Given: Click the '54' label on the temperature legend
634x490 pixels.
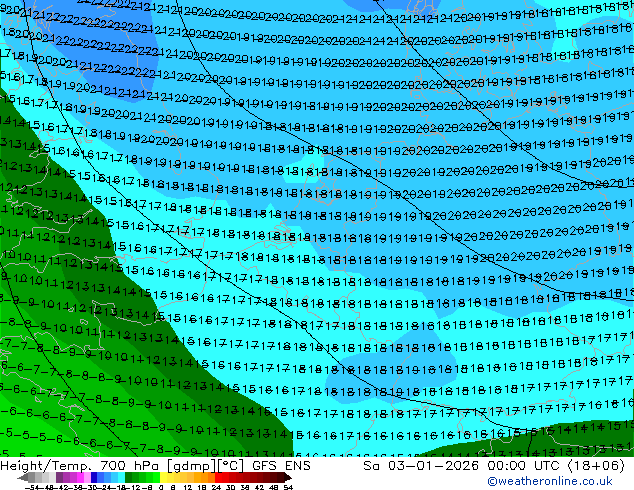Looking at the screenshot, I should coord(288,488).
